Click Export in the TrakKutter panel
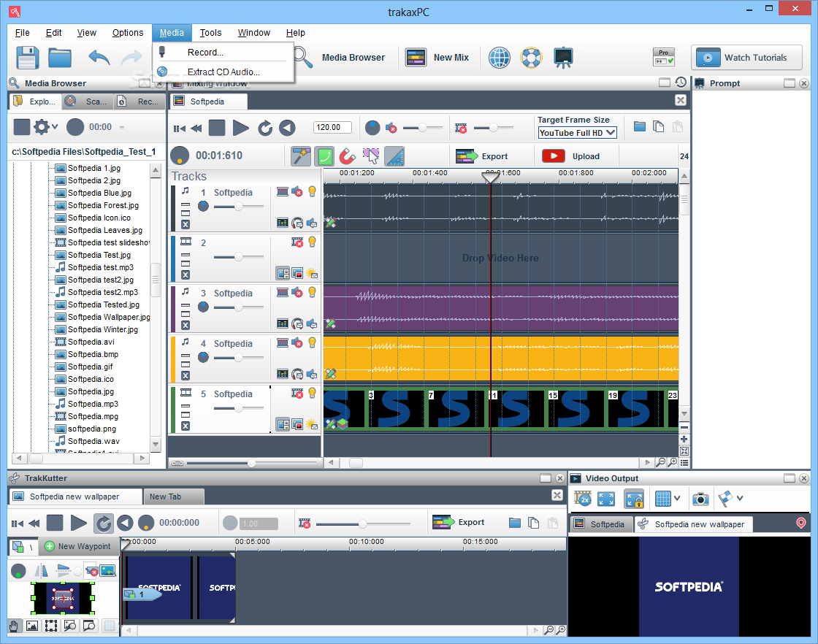This screenshot has width=818, height=644. [x=459, y=522]
